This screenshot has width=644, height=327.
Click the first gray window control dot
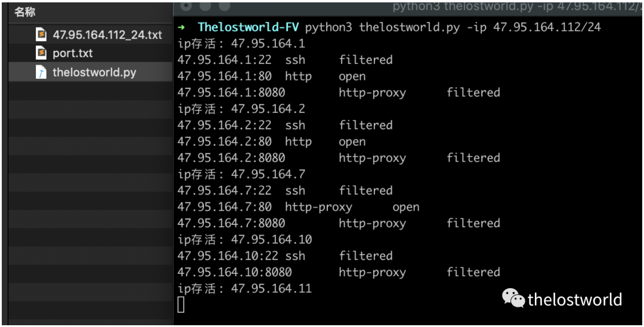point(185,6)
